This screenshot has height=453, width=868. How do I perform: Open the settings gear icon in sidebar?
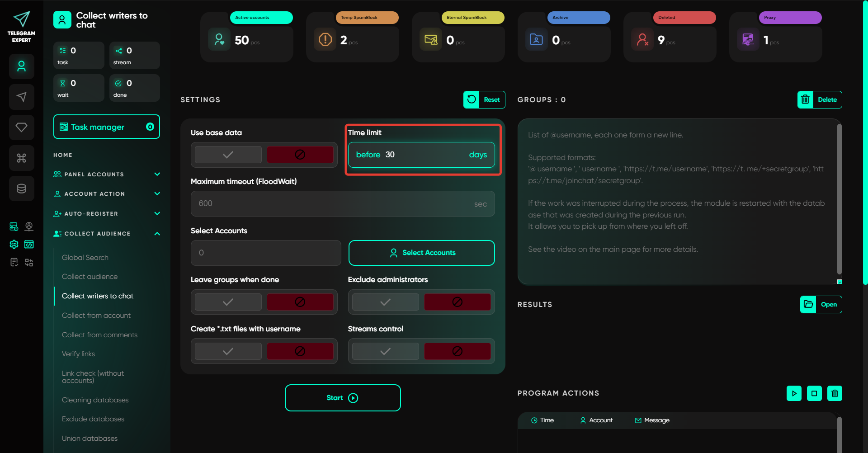pyautogui.click(x=14, y=245)
